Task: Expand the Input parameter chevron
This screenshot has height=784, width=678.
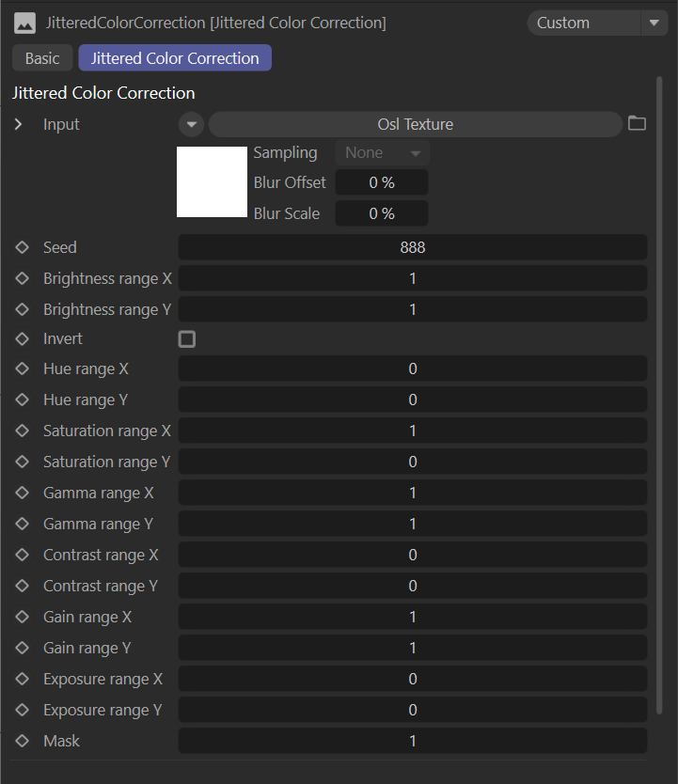Action: pyautogui.click(x=18, y=124)
